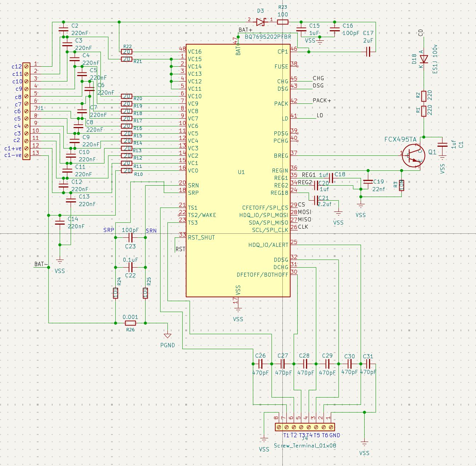The height and width of the screenshot is (466, 476).
Task: Select capacitor C26 470pF symbol
Action: tap(260, 364)
